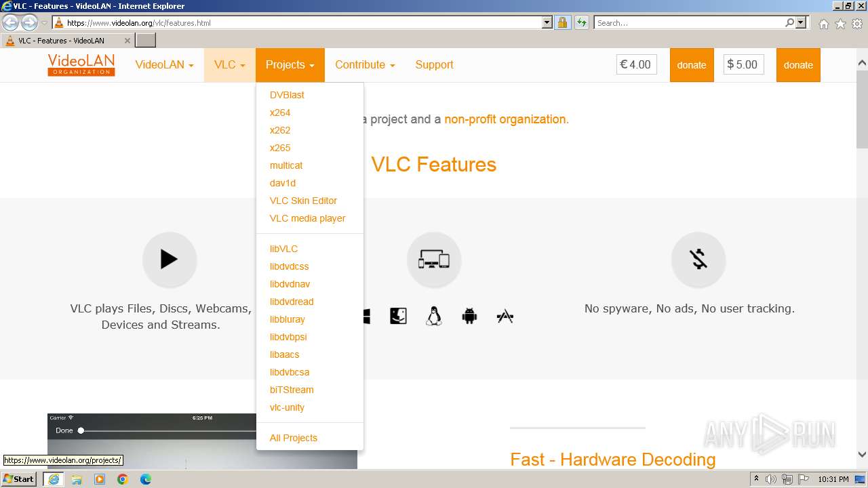The width and height of the screenshot is (868, 488).
Task: Click the macOS Finder platform icon
Action: pos(398,316)
